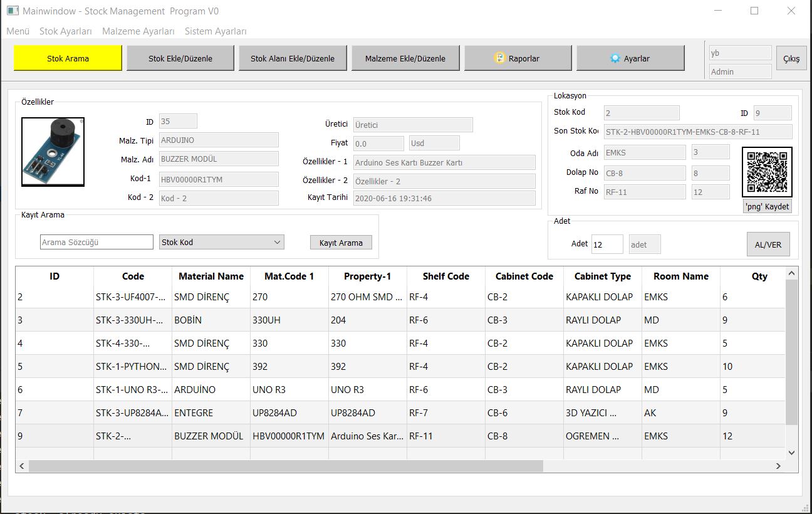Viewport: 812px width, 514px height.
Task: Click the app icon in title bar
Action: click(x=12, y=11)
